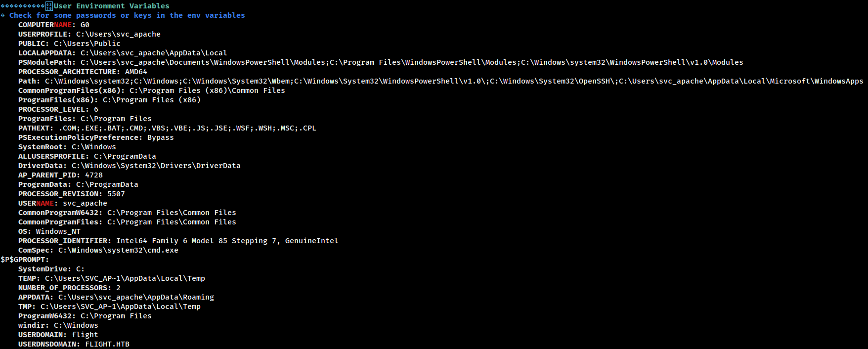
Task: Click the OS Windows_NT line
Action: (49, 231)
